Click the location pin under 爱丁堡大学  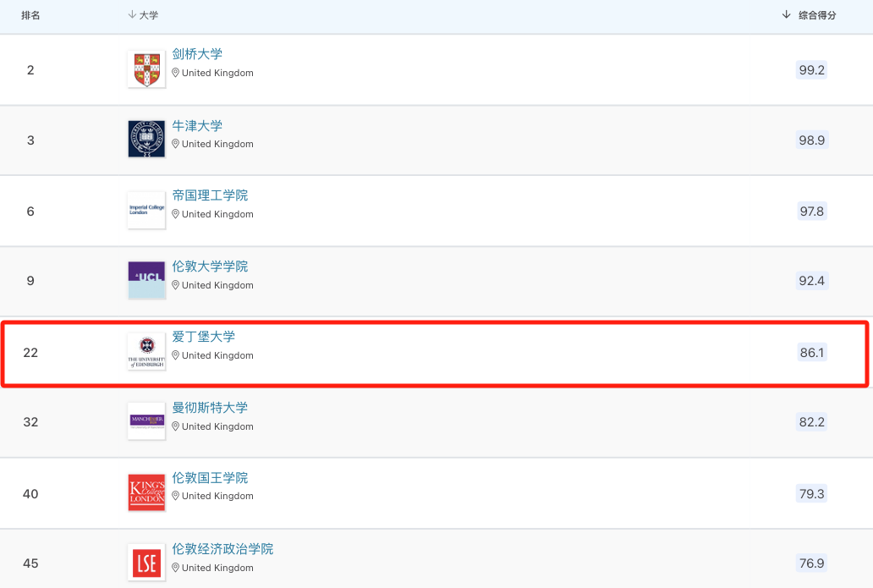(x=175, y=355)
